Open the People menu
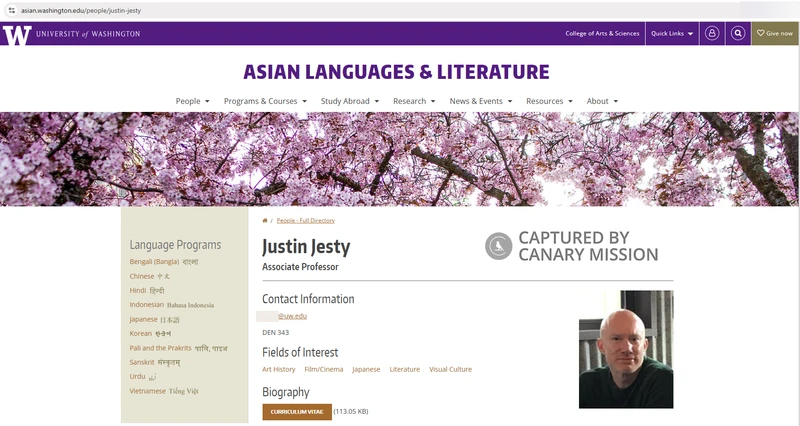This screenshot has height=426, width=800. (x=192, y=101)
